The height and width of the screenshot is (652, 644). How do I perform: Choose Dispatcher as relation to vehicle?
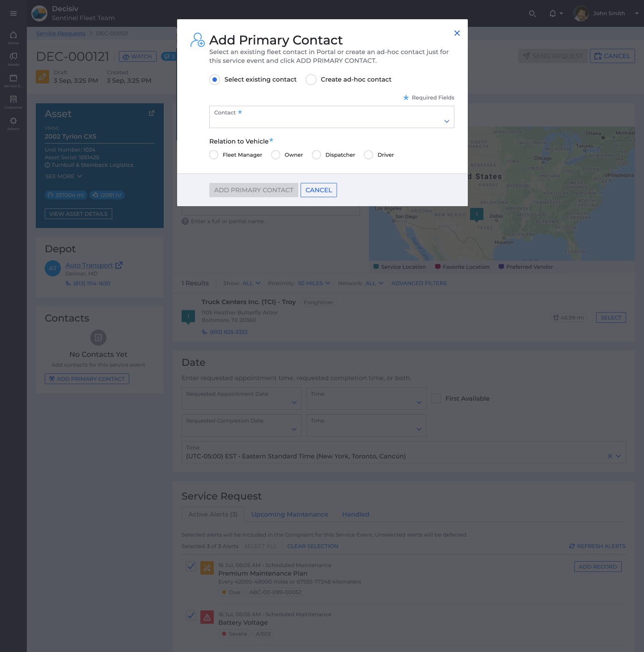[317, 155]
